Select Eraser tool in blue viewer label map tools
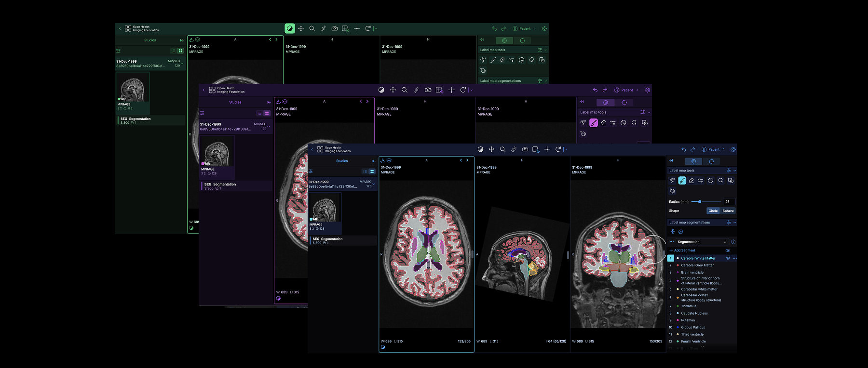This screenshot has height=368, width=868. [692, 181]
